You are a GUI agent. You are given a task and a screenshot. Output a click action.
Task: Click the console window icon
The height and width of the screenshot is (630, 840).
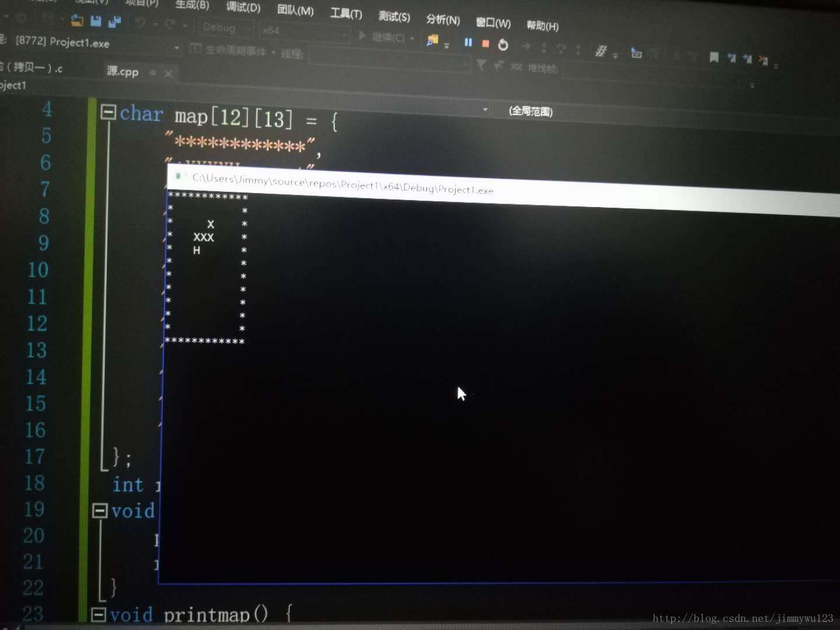pos(178,176)
